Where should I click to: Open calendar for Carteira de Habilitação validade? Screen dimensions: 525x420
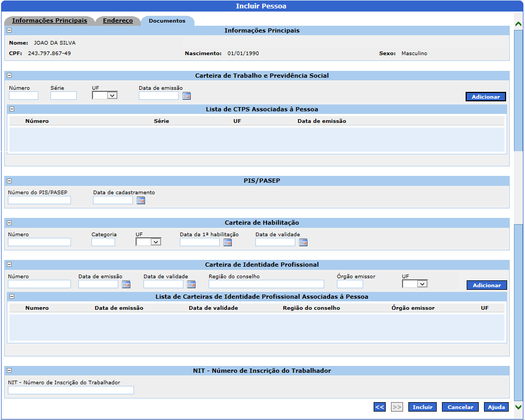[303, 242]
